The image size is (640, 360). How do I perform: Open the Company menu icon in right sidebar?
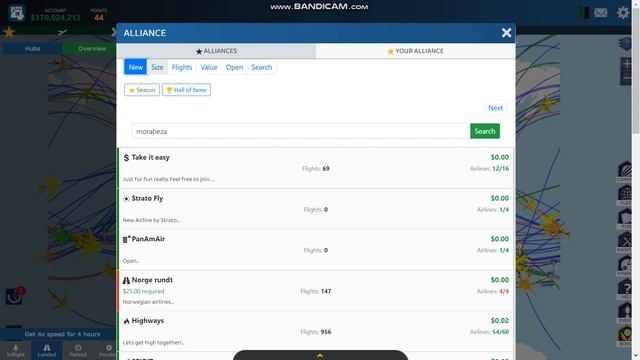click(x=624, y=171)
